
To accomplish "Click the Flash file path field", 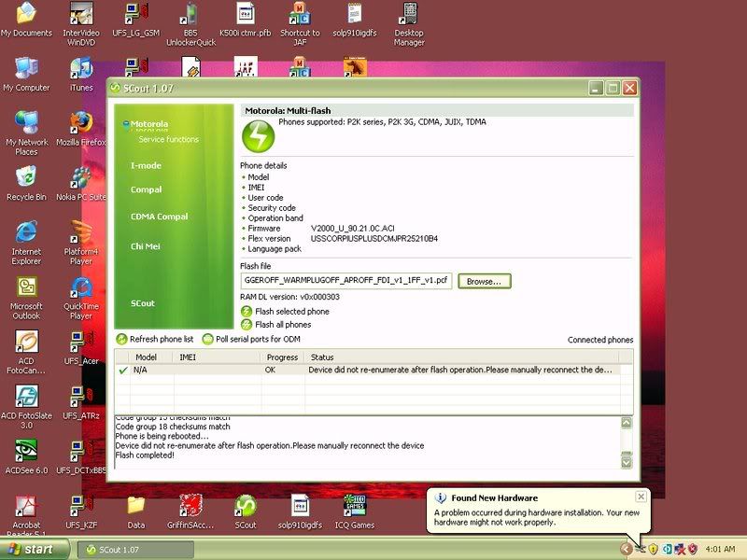I will [346, 281].
